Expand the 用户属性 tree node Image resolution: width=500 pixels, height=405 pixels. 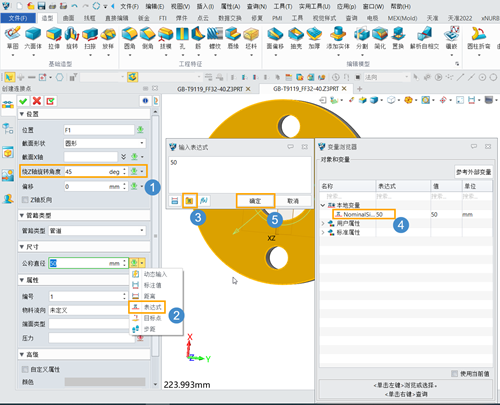(323, 223)
